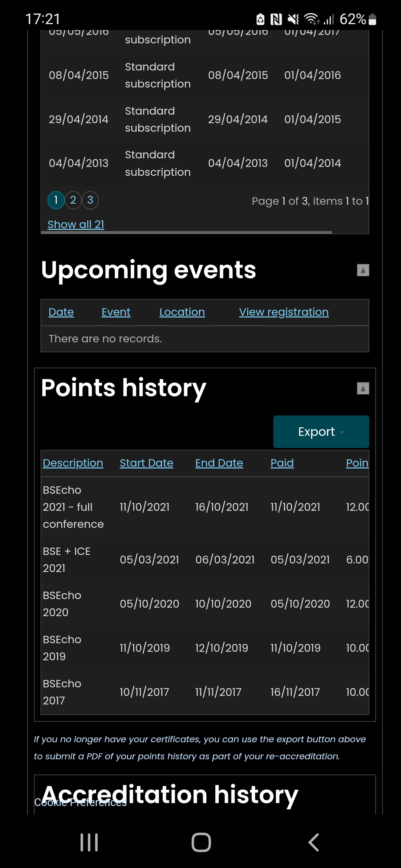Sort points history by End Date

point(219,463)
